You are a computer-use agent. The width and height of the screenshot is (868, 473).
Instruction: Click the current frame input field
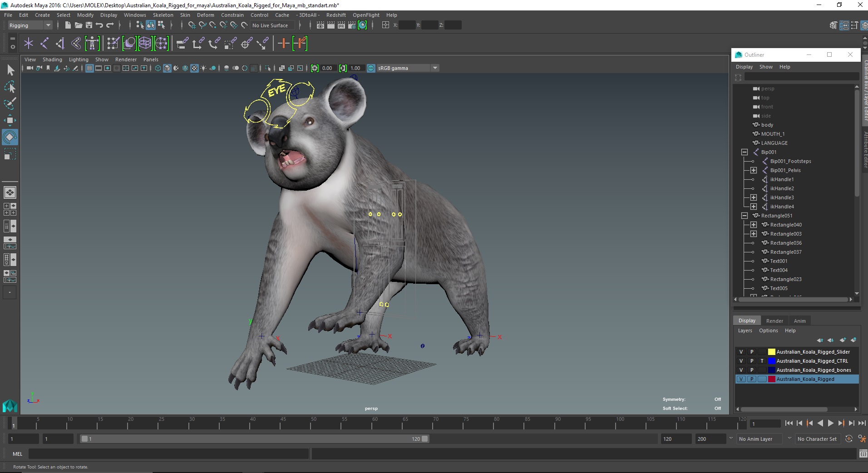click(765, 424)
